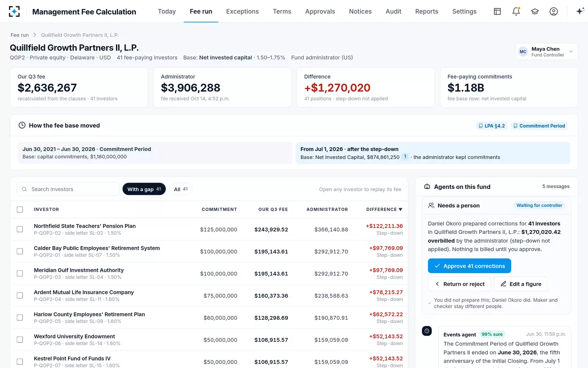
Task: Open the user profile icon
Action: click(554, 11)
